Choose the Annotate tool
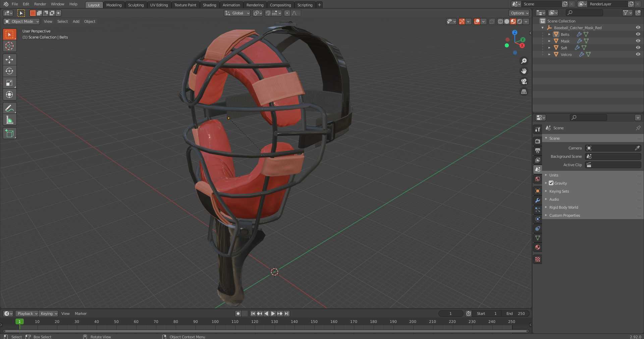This screenshot has height=339, width=644. click(9, 108)
